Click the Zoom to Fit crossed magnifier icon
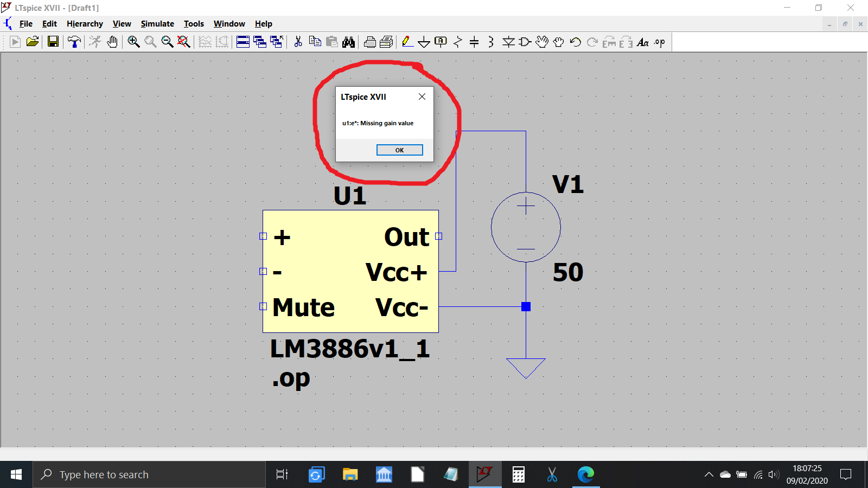Image resolution: width=868 pixels, height=488 pixels. pos(184,42)
